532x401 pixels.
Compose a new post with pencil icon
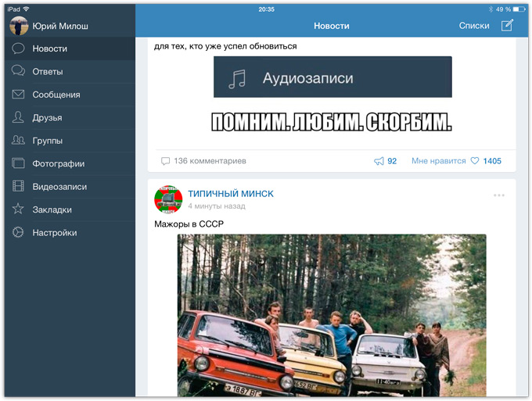click(x=507, y=26)
